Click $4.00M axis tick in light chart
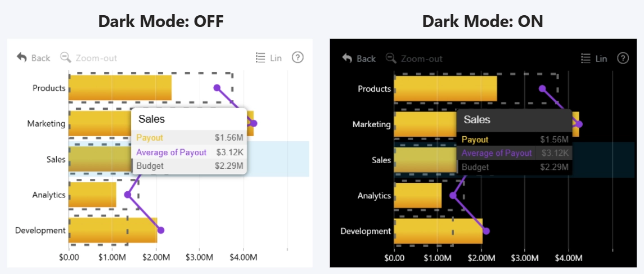This screenshot has height=274, width=644. pos(243,257)
